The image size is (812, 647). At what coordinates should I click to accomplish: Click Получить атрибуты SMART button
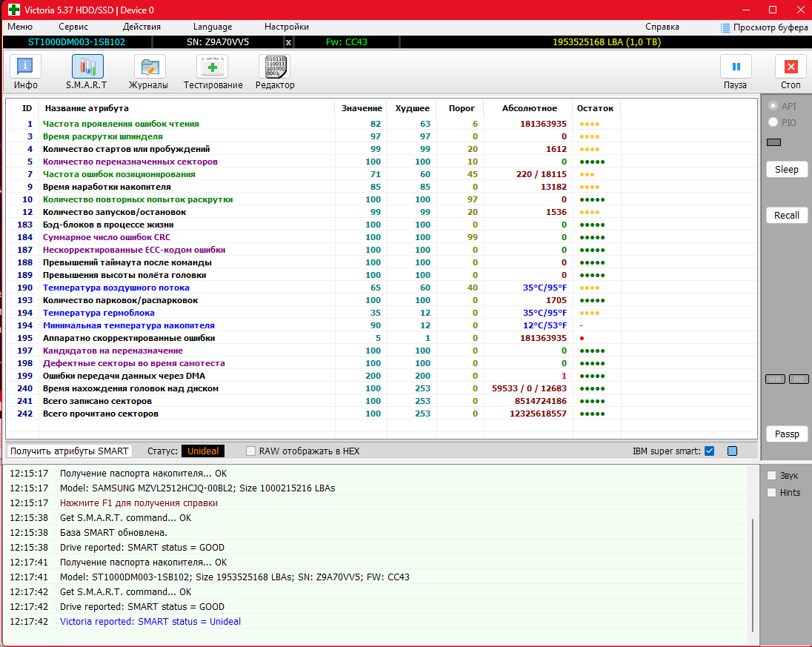pos(70,451)
